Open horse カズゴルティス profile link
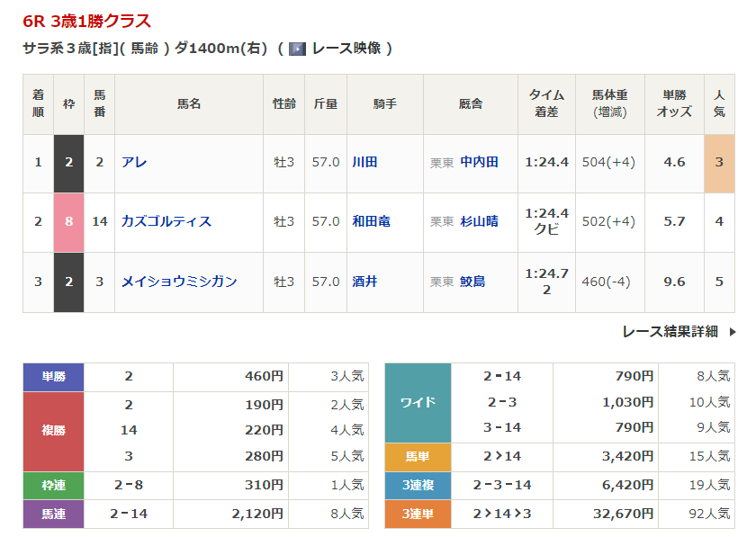756x537 pixels. tap(166, 221)
